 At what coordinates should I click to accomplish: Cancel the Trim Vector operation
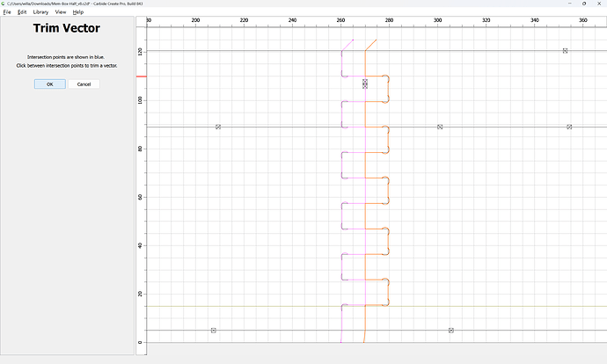[x=84, y=84]
